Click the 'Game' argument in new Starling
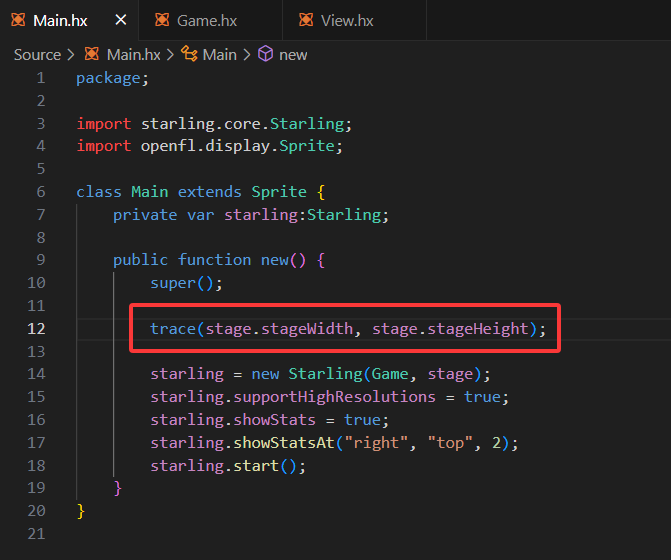The image size is (671, 560). (390, 374)
